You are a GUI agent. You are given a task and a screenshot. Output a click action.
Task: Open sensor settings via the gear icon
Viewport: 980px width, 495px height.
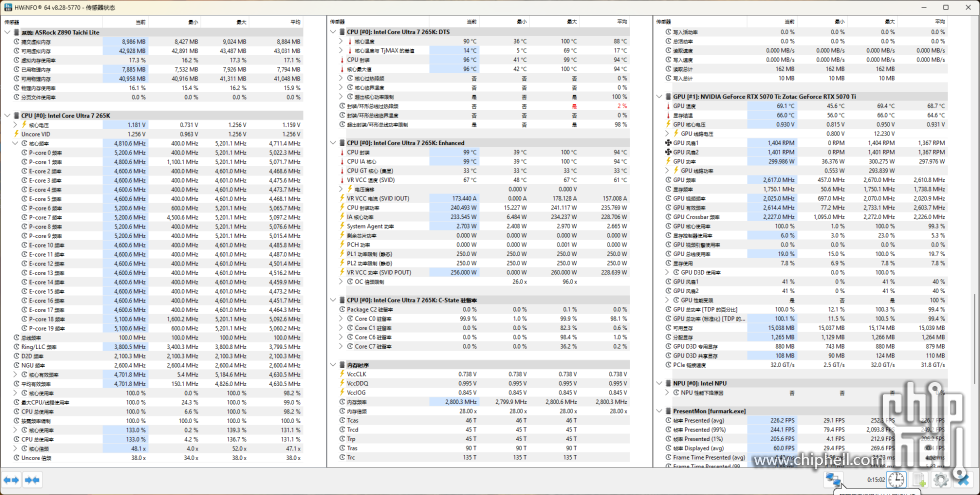coord(941,479)
